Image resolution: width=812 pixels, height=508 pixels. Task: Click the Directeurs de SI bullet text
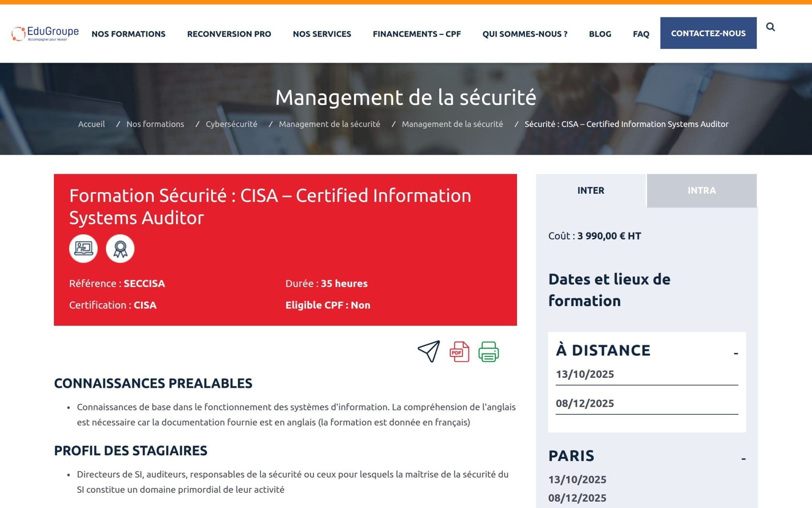click(x=293, y=482)
